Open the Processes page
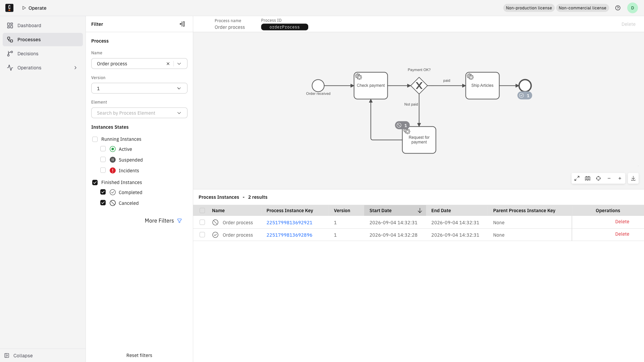The width and height of the screenshot is (644, 362). tap(43, 40)
